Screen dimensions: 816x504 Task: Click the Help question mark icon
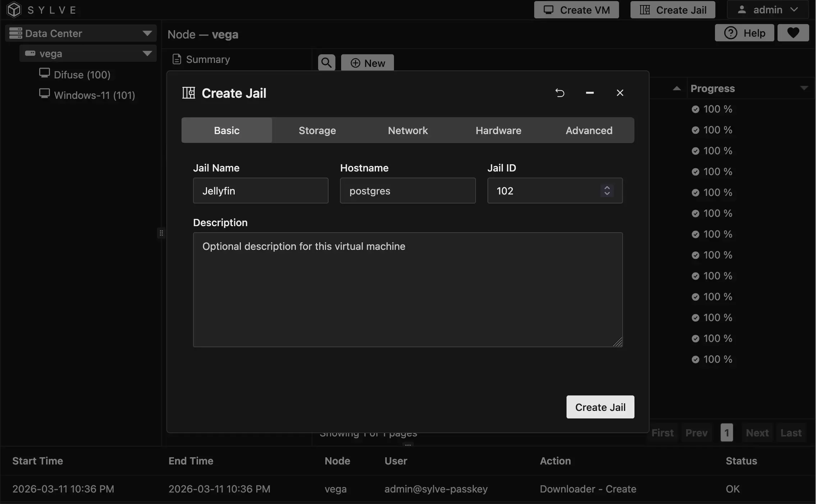[x=730, y=33]
